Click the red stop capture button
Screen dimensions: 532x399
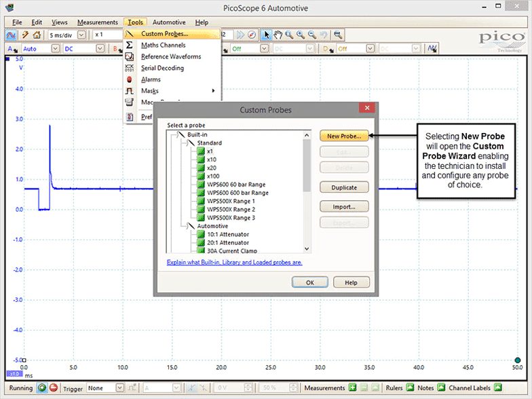tap(53, 387)
